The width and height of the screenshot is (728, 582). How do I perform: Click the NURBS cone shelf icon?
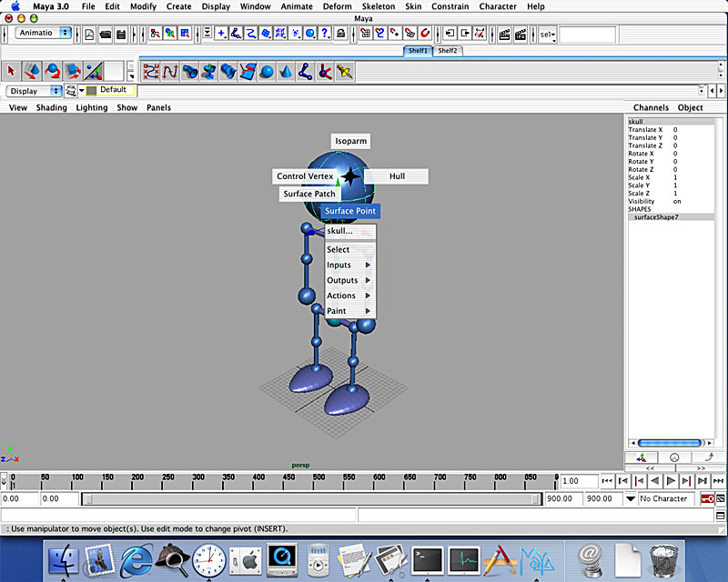[x=287, y=72]
